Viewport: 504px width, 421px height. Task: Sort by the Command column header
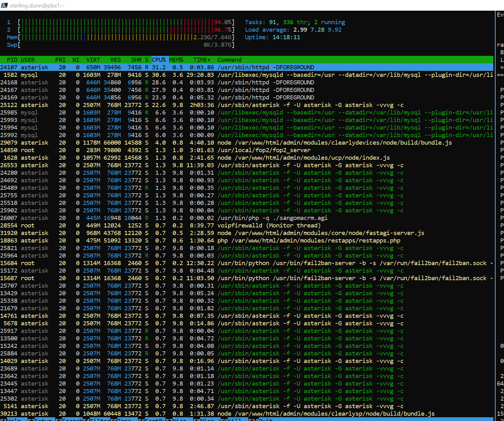click(x=230, y=60)
